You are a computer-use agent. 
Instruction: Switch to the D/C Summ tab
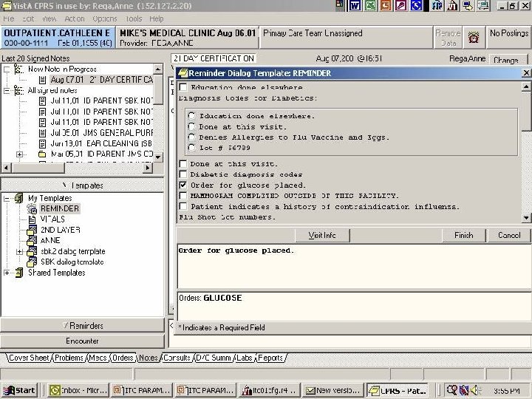click(214, 358)
